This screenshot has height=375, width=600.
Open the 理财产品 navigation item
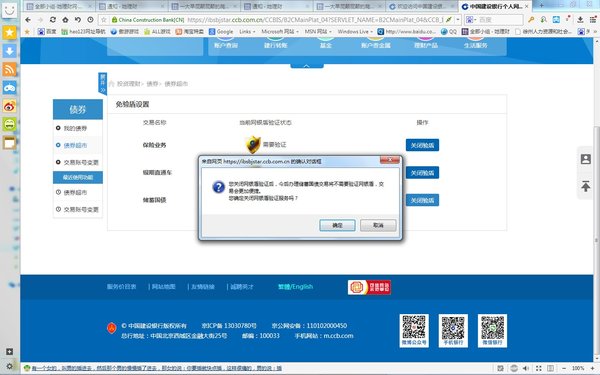tap(426, 45)
